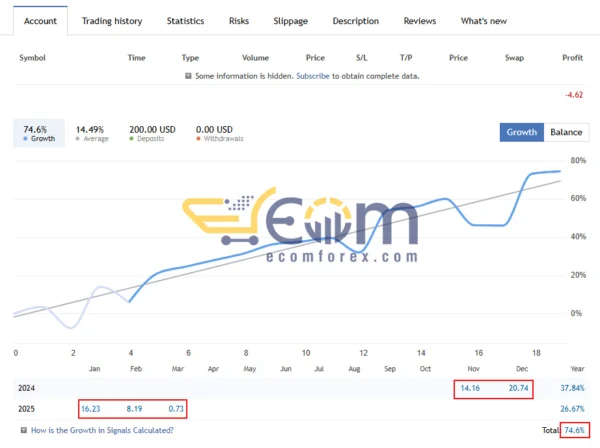The width and height of the screenshot is (600, 448).
Task: Click the -4.62 profit value
Action: [x=574, y=95]
